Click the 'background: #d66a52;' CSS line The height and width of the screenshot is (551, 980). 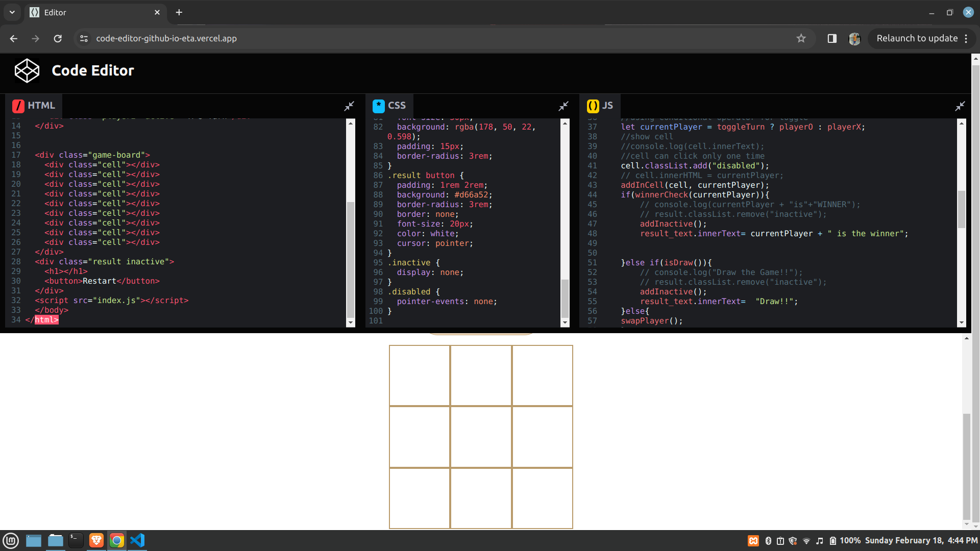point(445,195)
